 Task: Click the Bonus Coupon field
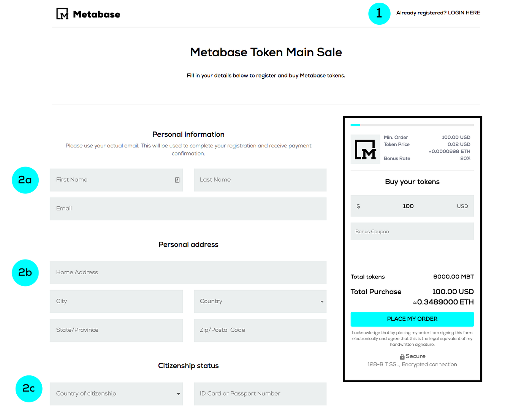coord(412,231)
